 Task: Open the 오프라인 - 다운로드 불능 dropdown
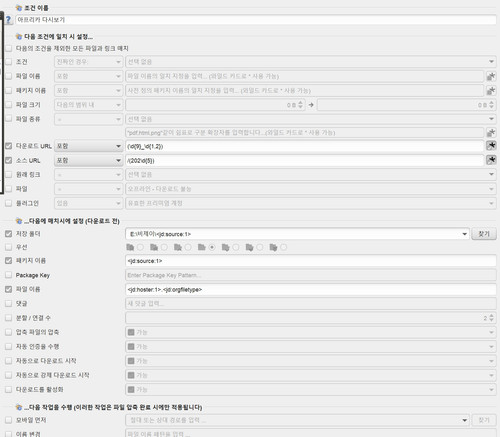pyautogui.click(x=311, y=189)
